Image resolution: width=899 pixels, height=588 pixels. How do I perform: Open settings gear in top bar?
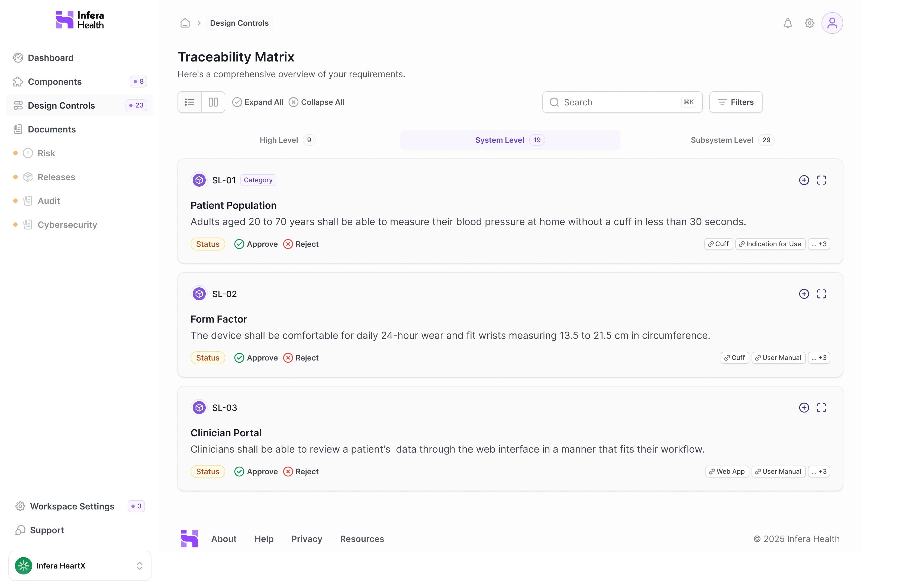pos(810,23)
